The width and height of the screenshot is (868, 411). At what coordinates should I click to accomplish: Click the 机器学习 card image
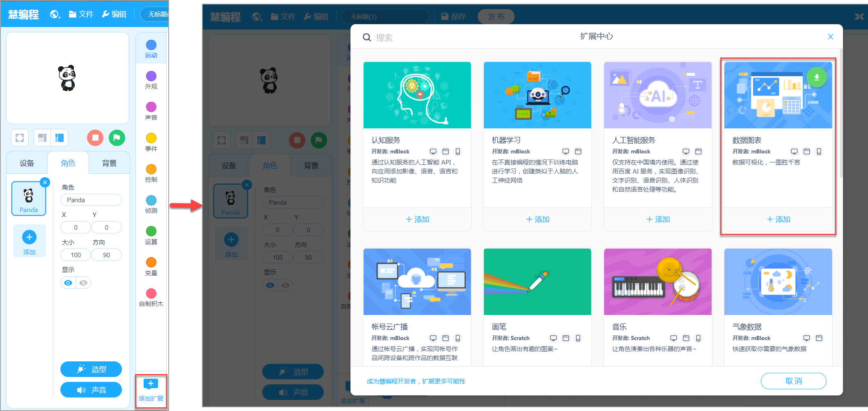pos(538,95)
